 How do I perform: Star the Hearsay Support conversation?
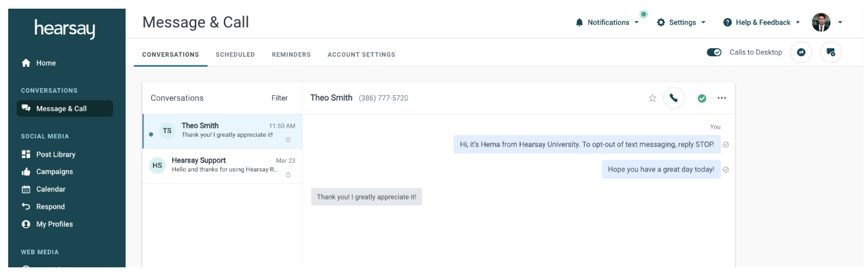point(288,175)
